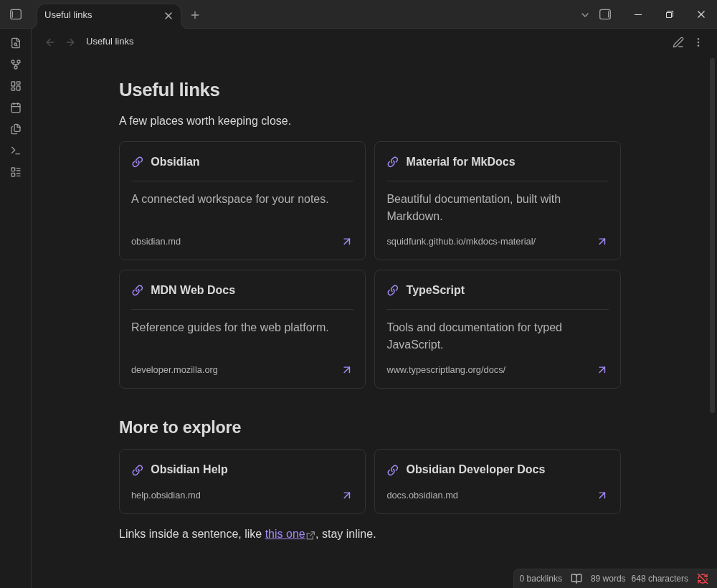Open the quick switcher file search icon
The height and width of the screenshot is (588, 717).
[x=16, y=43]
